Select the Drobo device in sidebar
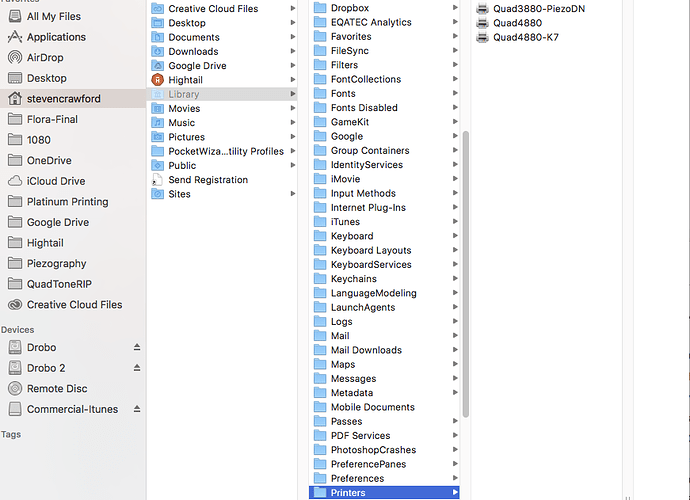Screen dimensions: 690x500 [41, 347]
